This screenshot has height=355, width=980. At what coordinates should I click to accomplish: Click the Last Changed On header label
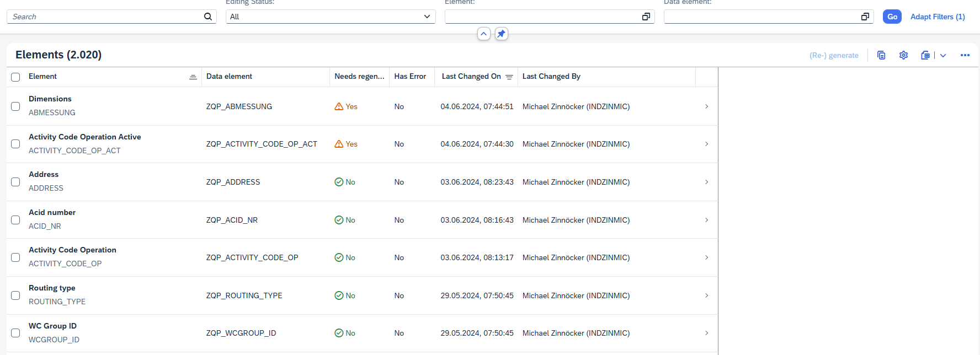(471, 77)
